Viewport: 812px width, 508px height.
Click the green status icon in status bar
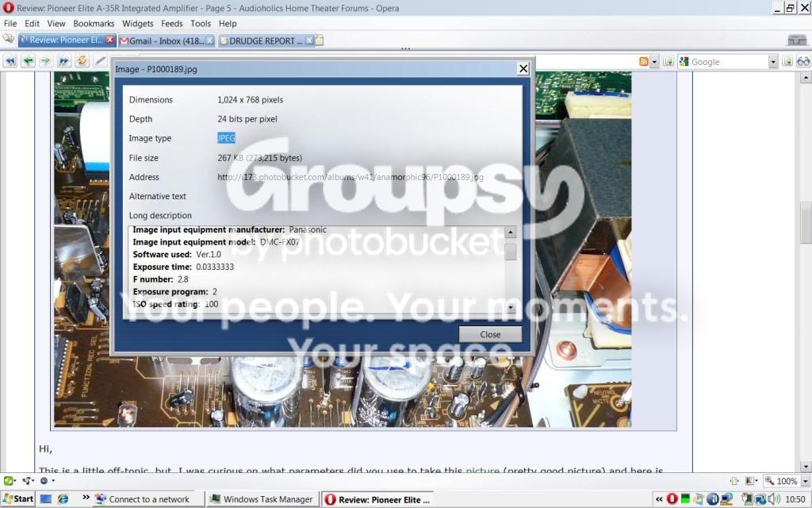9,480
